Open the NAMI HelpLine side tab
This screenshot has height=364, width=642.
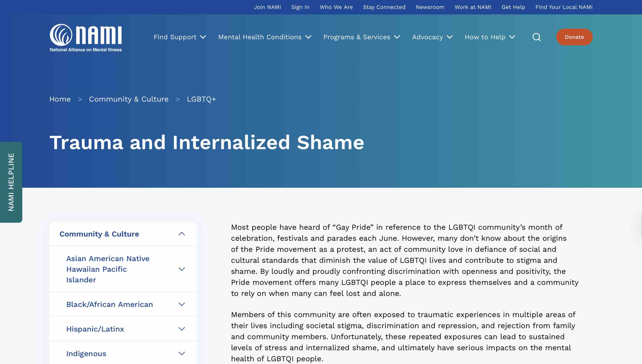click(11, 182)
